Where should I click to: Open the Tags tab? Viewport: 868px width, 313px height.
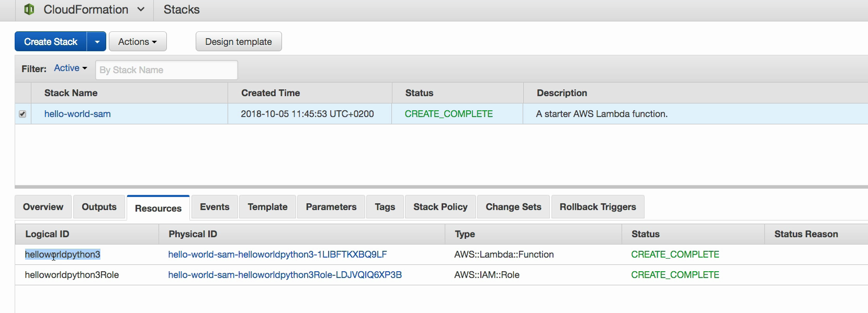click(x=385, y=207)
